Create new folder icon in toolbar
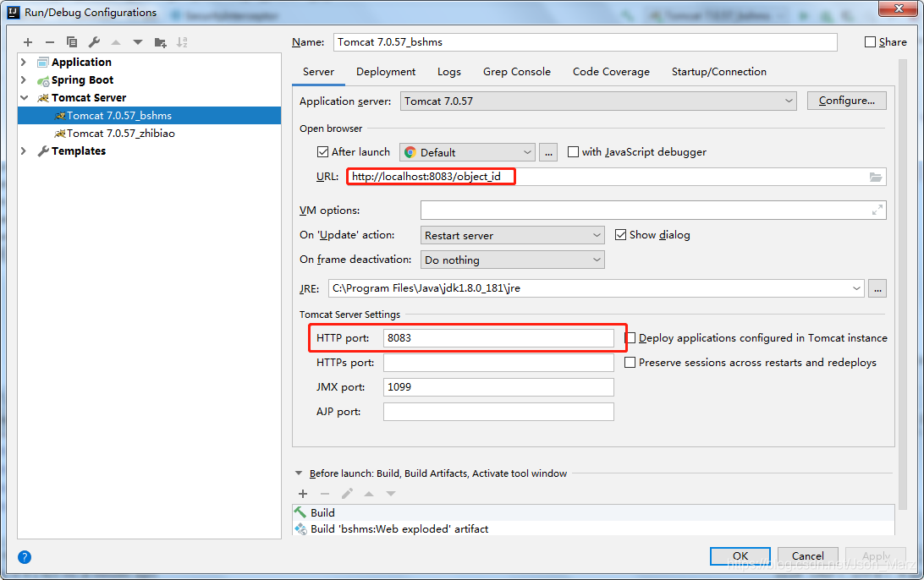 (160, 41)
